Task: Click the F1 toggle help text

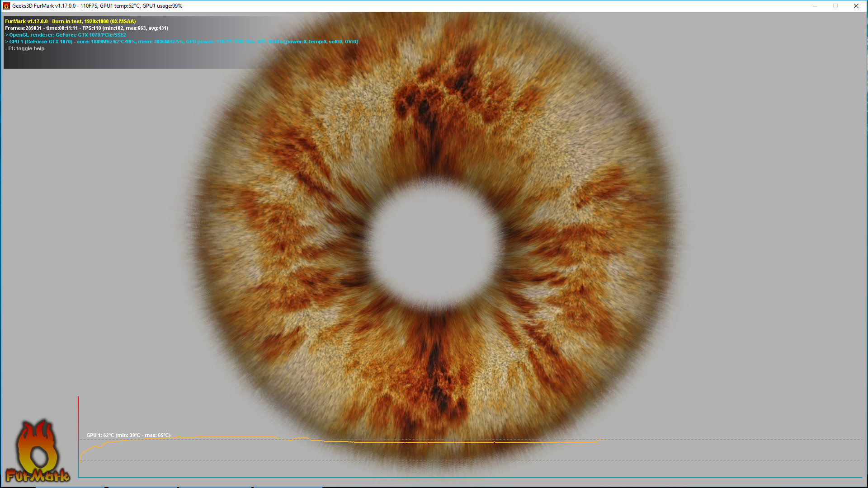Action: pyautogui.click(x=26, y=48)
